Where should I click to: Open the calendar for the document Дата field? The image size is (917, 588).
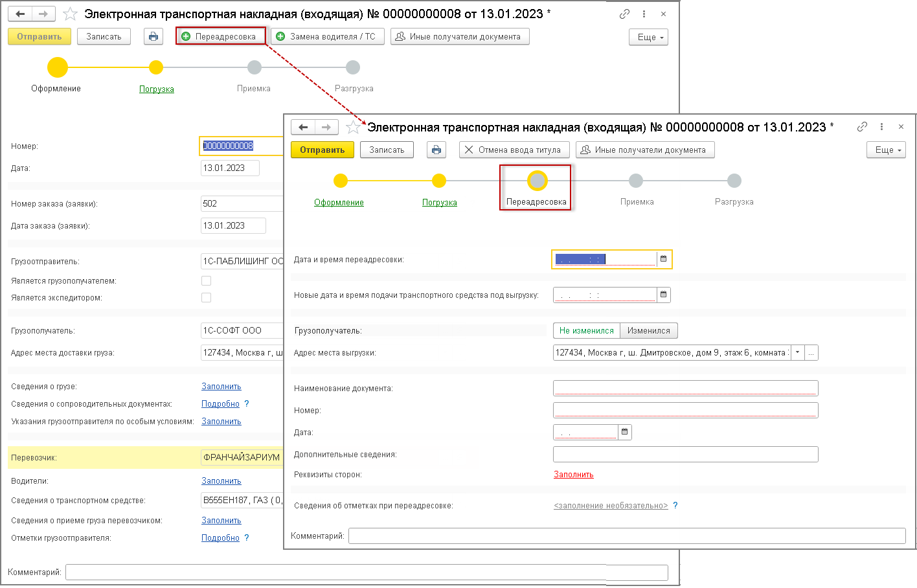click(x=624, y=432)
